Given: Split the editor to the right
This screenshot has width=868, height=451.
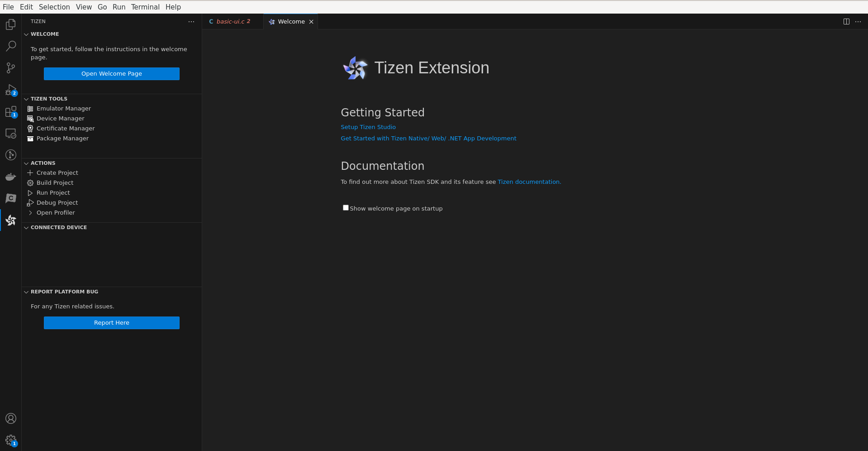Looking at the screenshot, I should tap(846, 21).
